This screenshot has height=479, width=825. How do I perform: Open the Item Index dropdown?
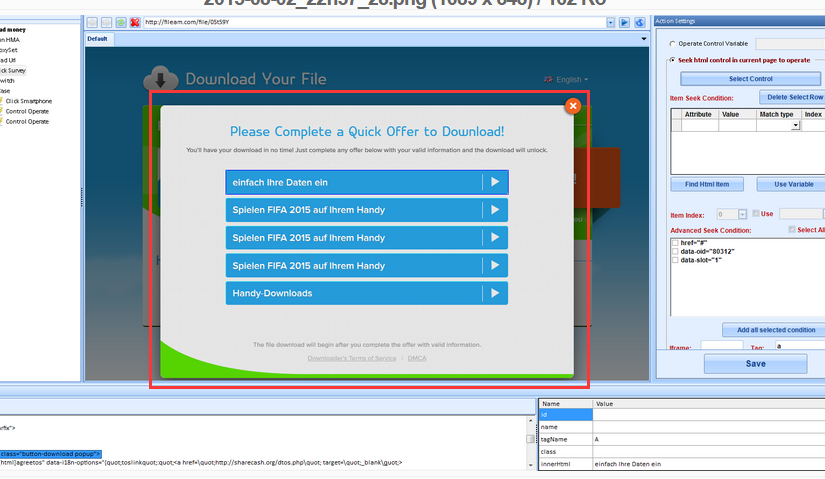pos(742,214)
